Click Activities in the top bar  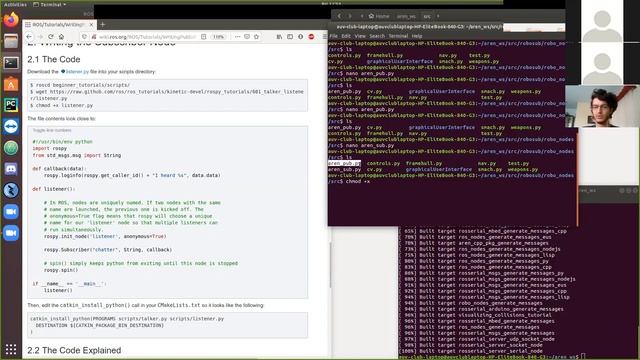tap(15, 4)
